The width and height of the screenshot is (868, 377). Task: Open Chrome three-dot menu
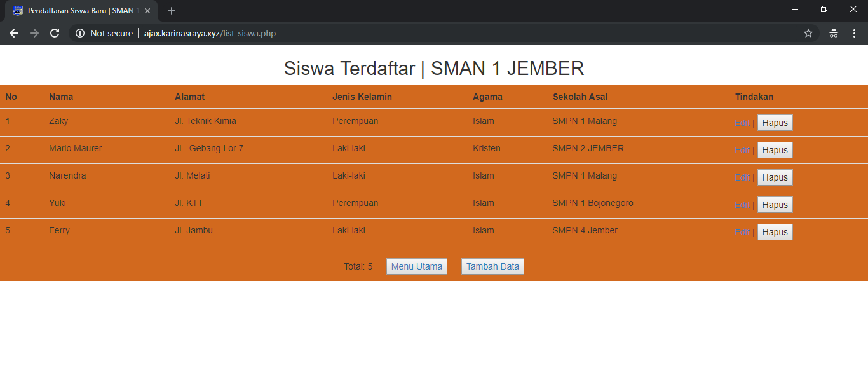tap(854, 33)
